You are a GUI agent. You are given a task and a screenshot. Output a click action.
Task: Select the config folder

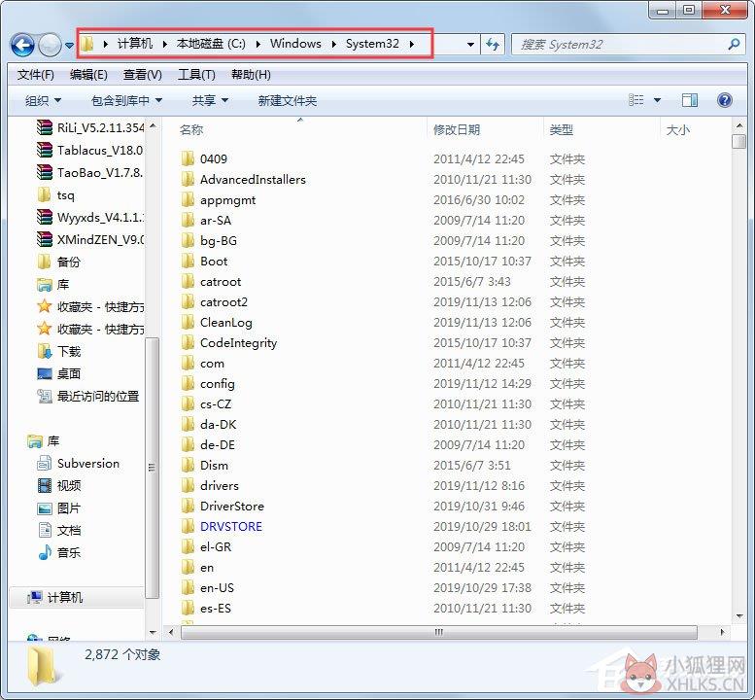click(208, 384)
